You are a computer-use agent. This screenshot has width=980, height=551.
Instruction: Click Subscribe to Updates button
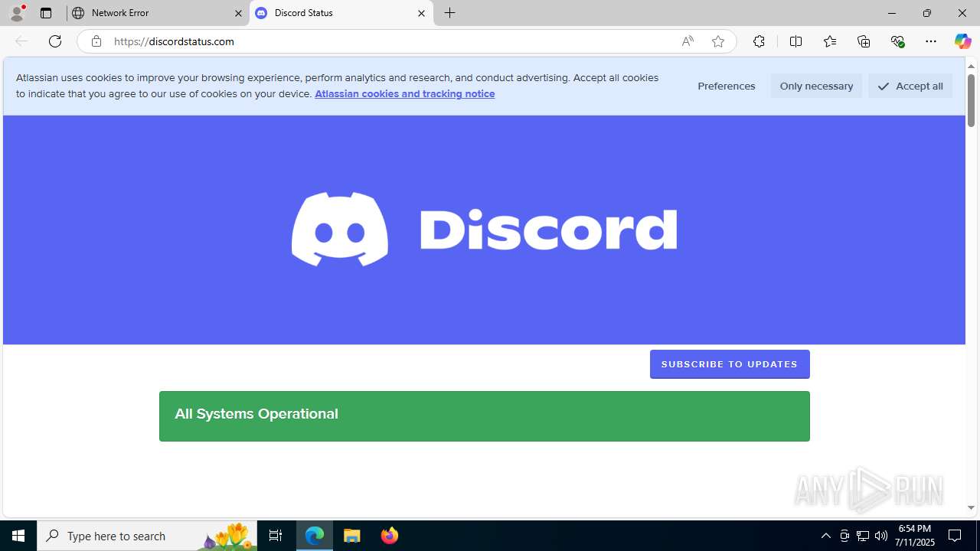click(730, 364)
